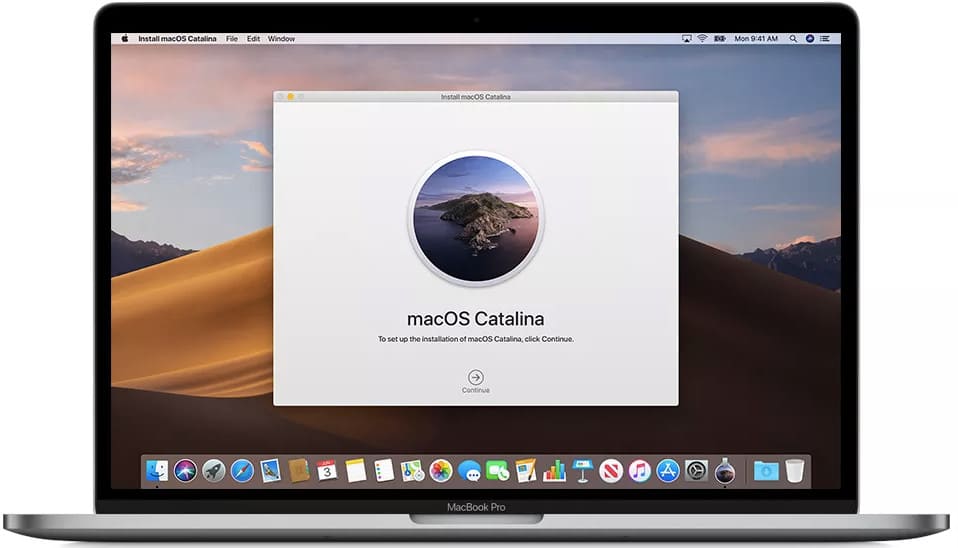Screen dimensions: 958x548
Task: Open the Edit menu
Action: click(x=254, y=38)
